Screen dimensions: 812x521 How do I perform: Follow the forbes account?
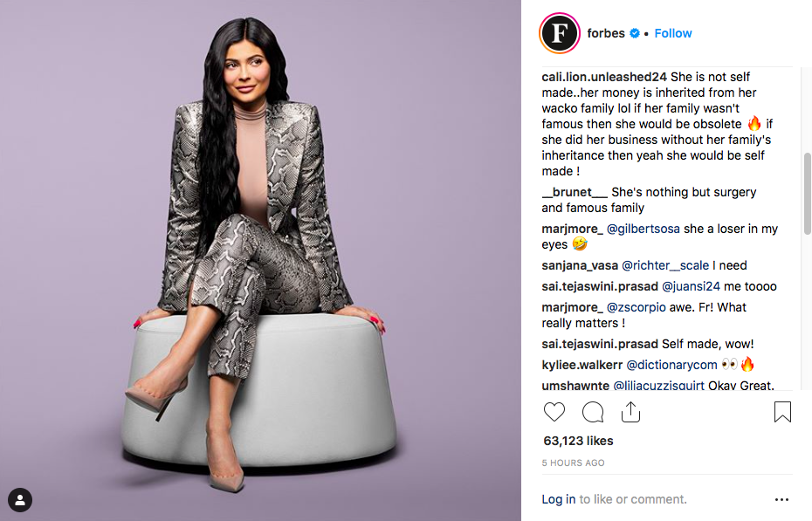672,33
